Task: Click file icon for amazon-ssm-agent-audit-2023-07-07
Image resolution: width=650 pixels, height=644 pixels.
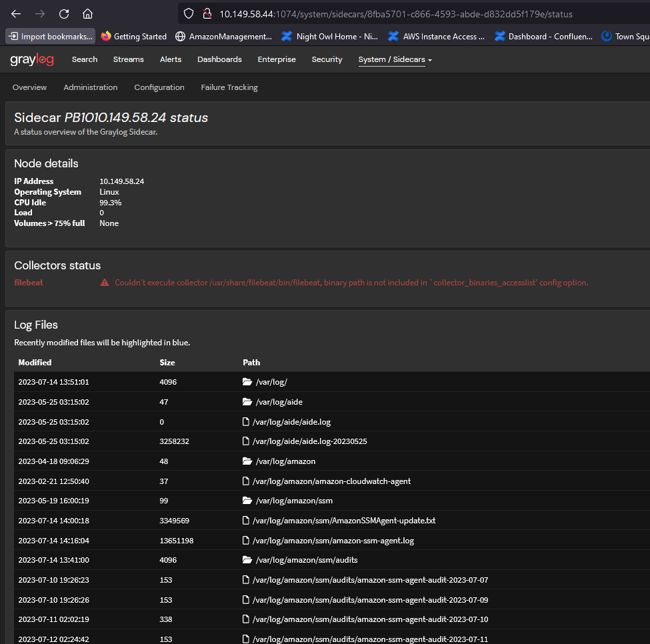Action: click(x=246, y=580)
